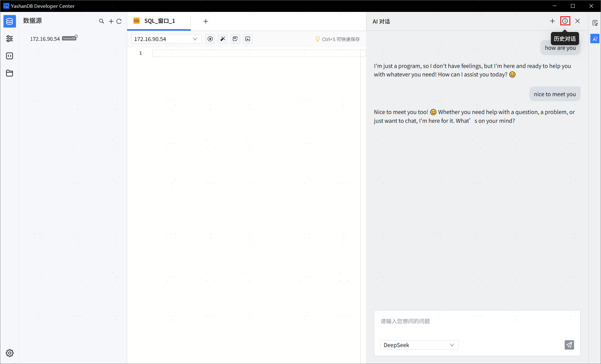Select the 172.16.90.54 data source node
Image resolution: width=601 pixels, height=364 pixels.
tap(45, 39)
